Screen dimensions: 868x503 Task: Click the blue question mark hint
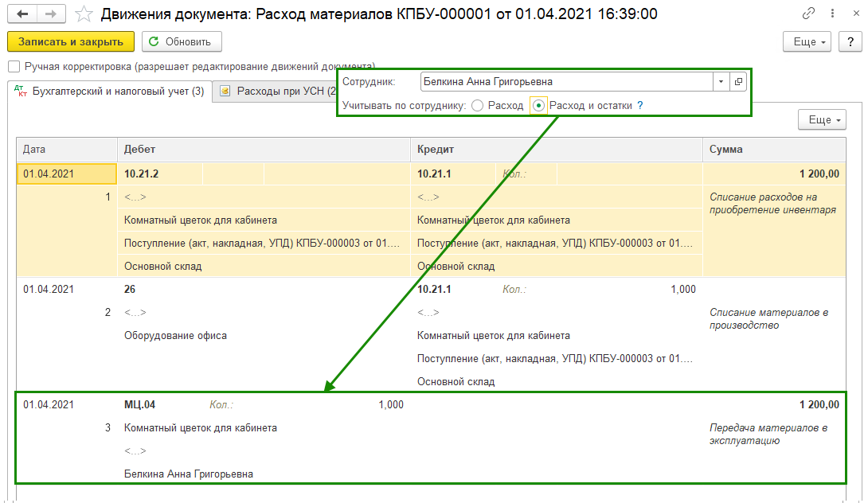pos(639,105)
